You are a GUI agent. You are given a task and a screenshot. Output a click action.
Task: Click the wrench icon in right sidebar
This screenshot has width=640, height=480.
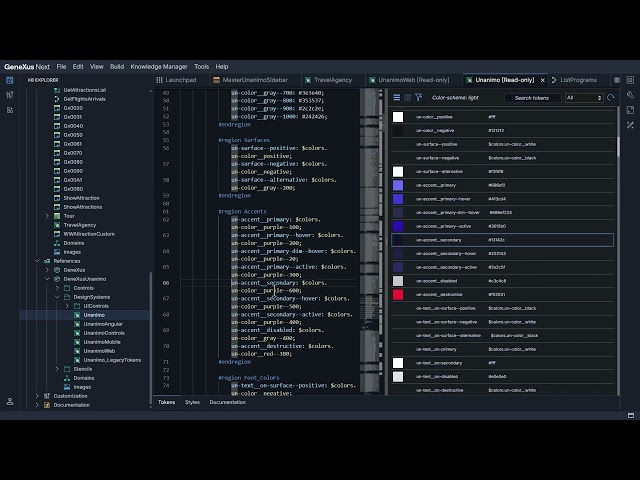630,95
